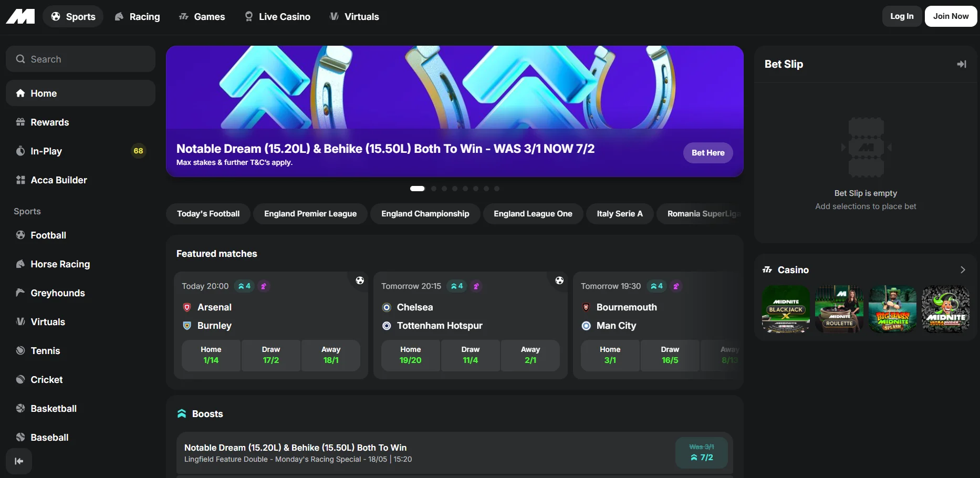Pick the Draw at 11/4 for Chelsea vs Tottenham
The image size is (980, 478).
click(471, 356)
